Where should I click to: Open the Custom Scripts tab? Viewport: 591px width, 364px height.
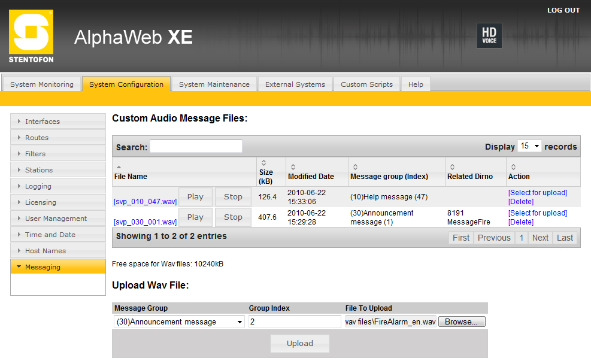[366, 84]
